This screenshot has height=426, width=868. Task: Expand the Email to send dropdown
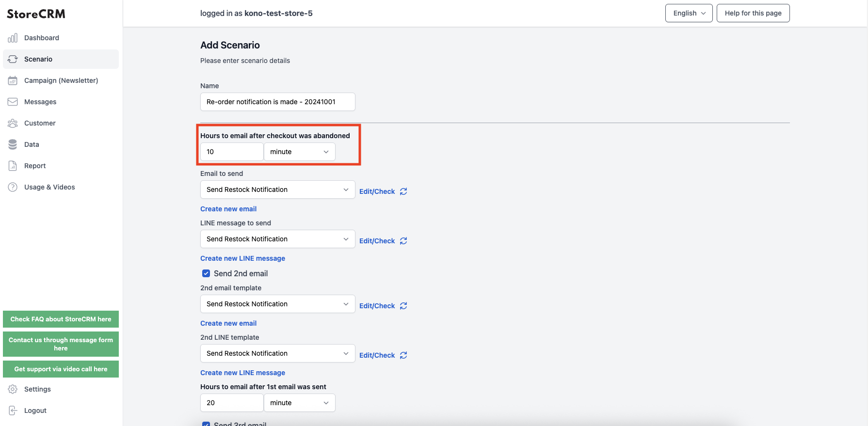(x=278, y=189)
